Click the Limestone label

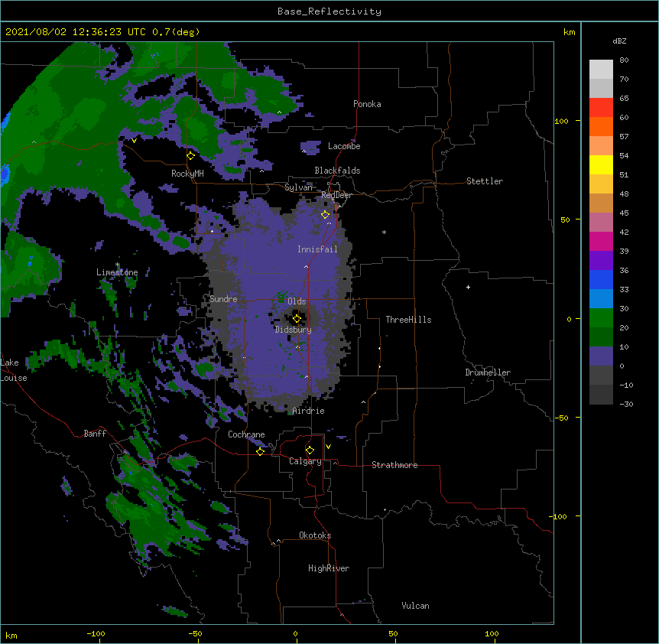pyautogui.click(x=117, y=272)
